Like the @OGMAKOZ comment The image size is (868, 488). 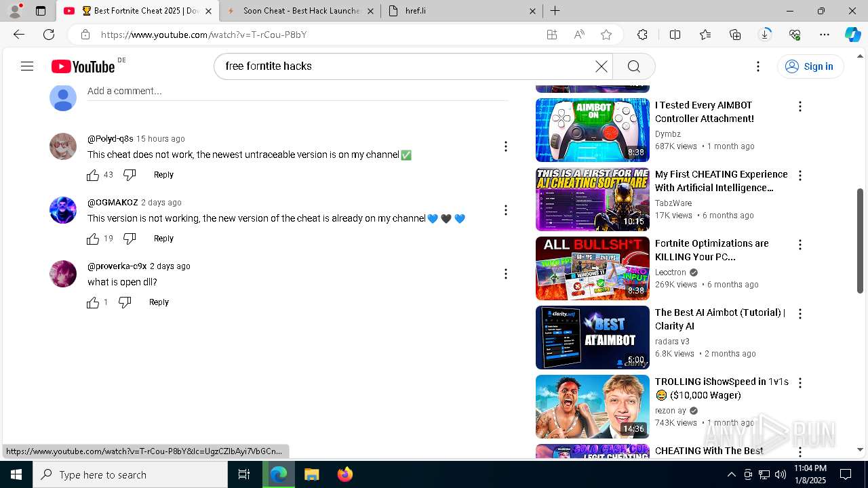tap(93, 239)
